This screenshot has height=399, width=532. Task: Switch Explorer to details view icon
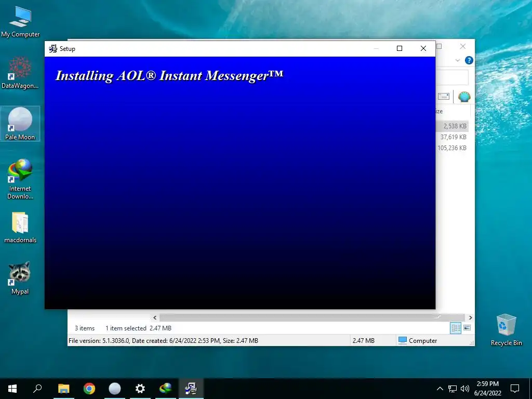(x=456, y=328)
